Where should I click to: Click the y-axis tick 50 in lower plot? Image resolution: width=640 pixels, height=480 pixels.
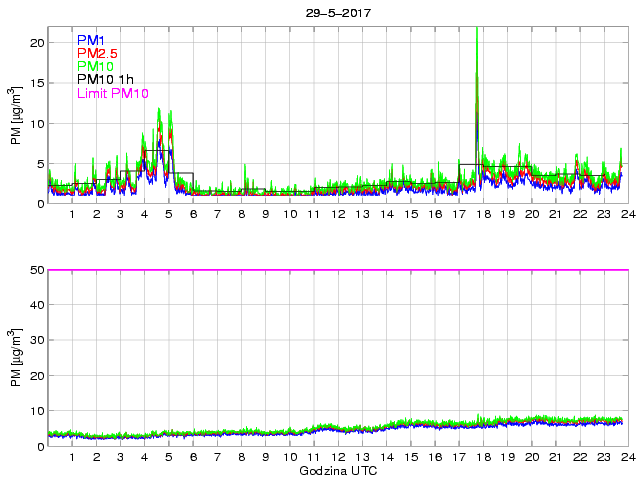(x=37, y=270)
